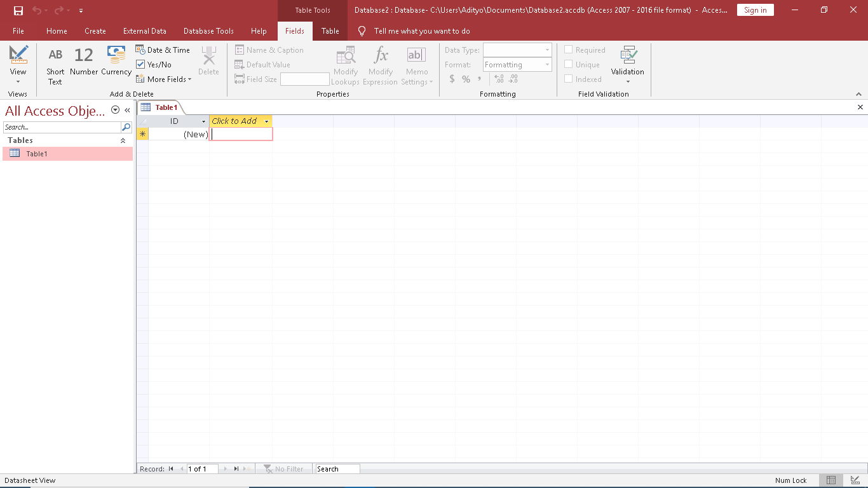
Task: Toggle the Yes/No field checkbox
Action: [x=141, y=65]
